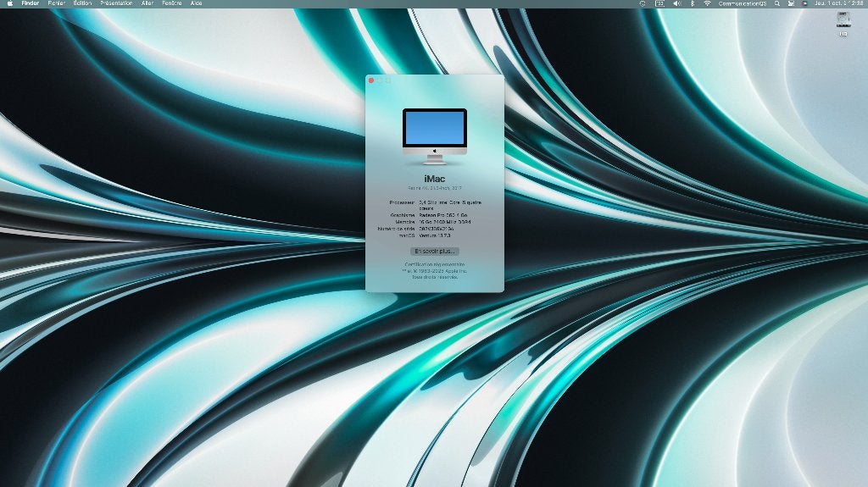Open the Édition menu
Image resolution: width=868 pixels, height=487 pixels.
[x=82, y=3]
